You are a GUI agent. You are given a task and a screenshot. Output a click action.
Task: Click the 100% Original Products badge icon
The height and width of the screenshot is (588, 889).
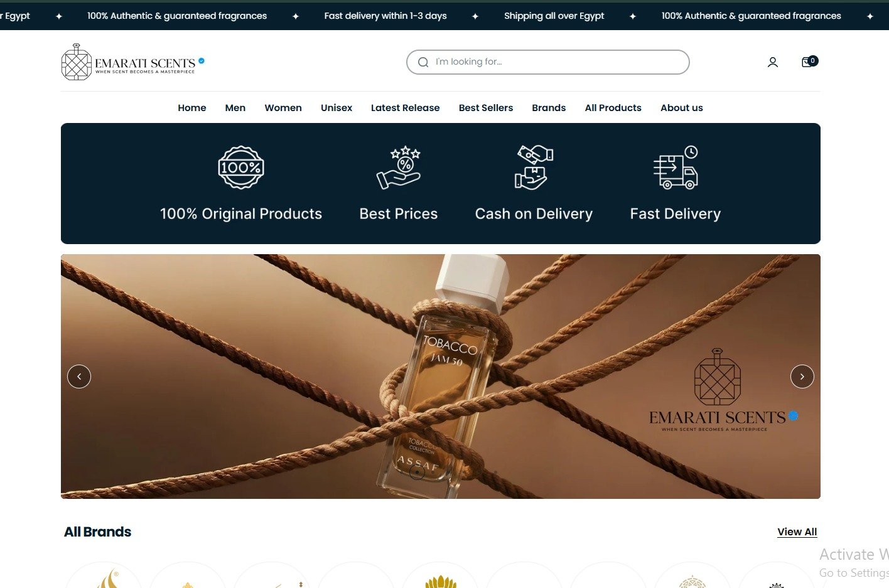241,168
